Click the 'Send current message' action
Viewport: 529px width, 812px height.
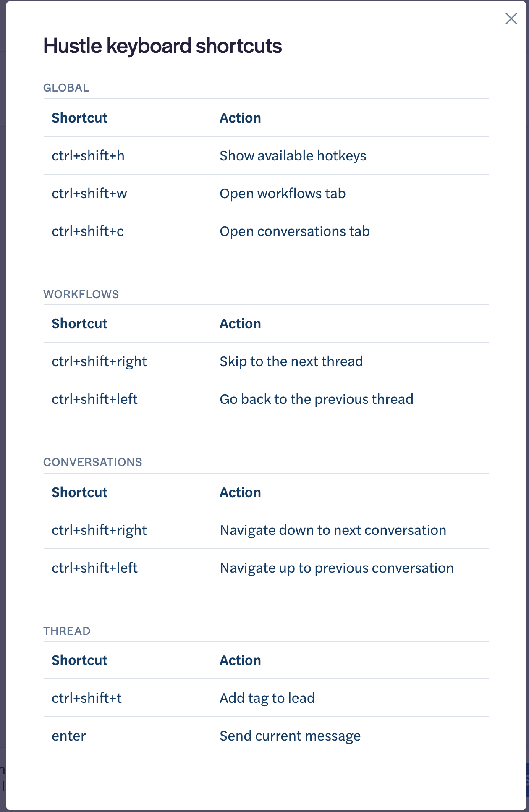point(290,736)
